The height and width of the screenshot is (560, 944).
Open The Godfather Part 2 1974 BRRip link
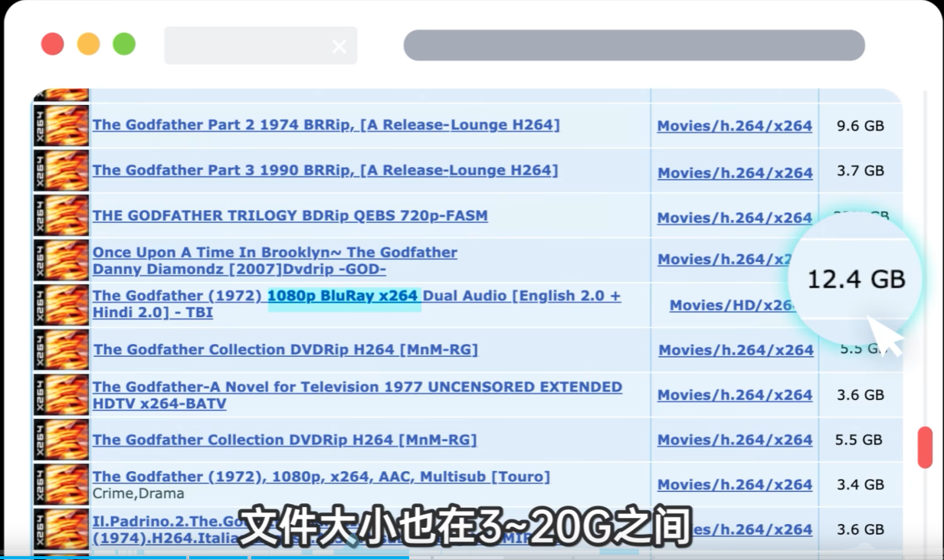tap(326, 125)
